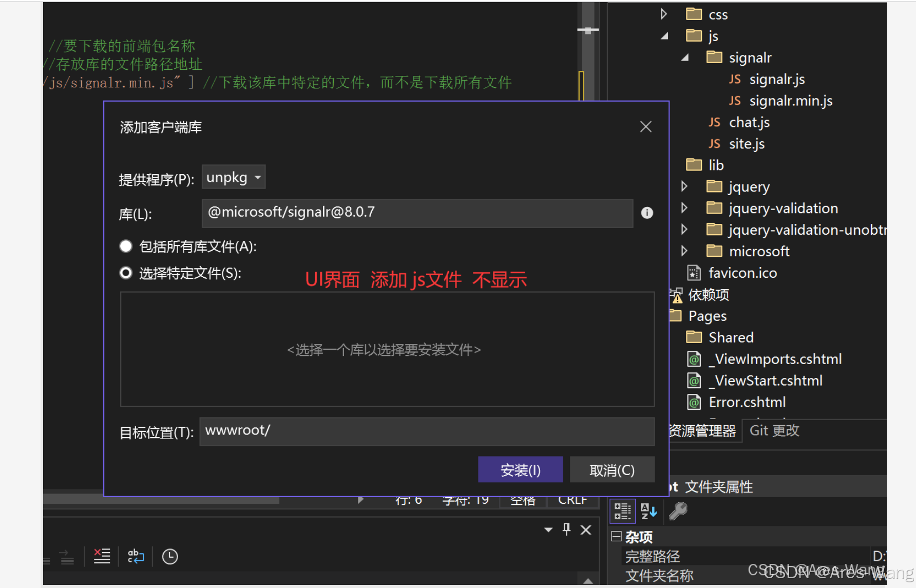This screenshot has width=916, height=588.
Task: Open favicon.ico in the solution tree
Action: (x=742, y=273)
